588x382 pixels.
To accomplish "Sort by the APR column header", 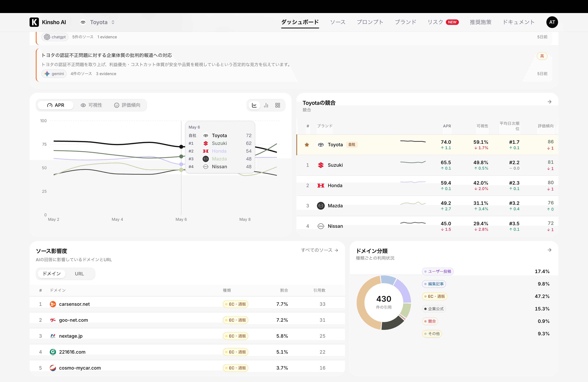I will [447, 126].
